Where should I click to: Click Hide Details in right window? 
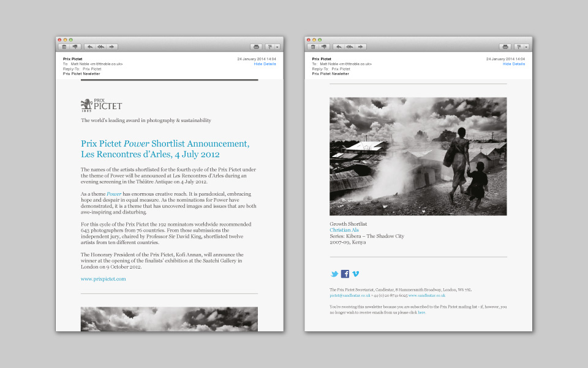(514, 64)
